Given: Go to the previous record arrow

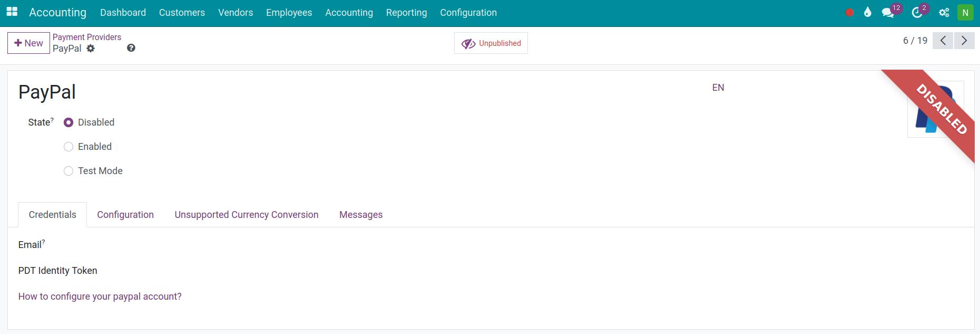Looking at the screenshot, I should (943, 41).
